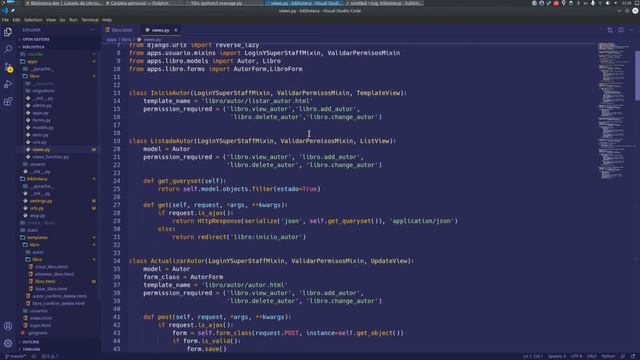Open the Explorer panel ellipsis menu

[x=92, y=30]
